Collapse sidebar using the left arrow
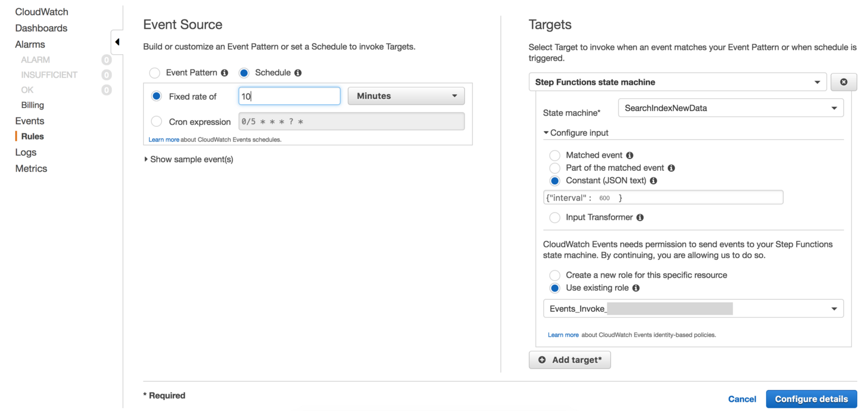 point(117,42)
